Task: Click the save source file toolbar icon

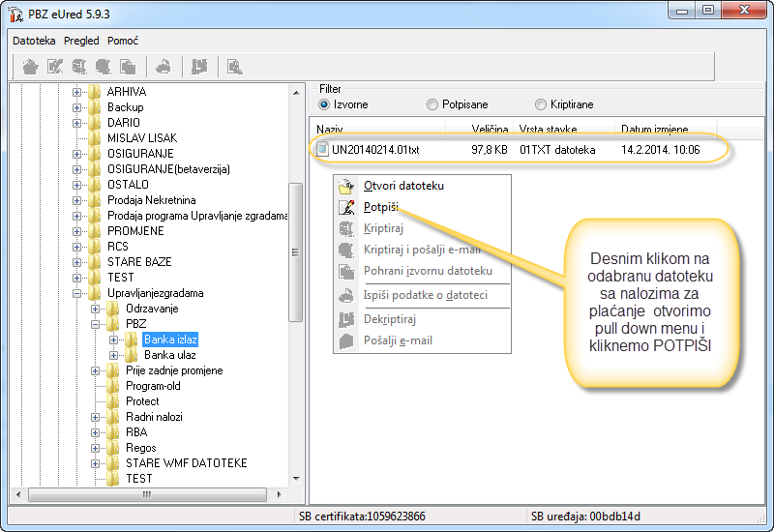Action: coord(128,66)
